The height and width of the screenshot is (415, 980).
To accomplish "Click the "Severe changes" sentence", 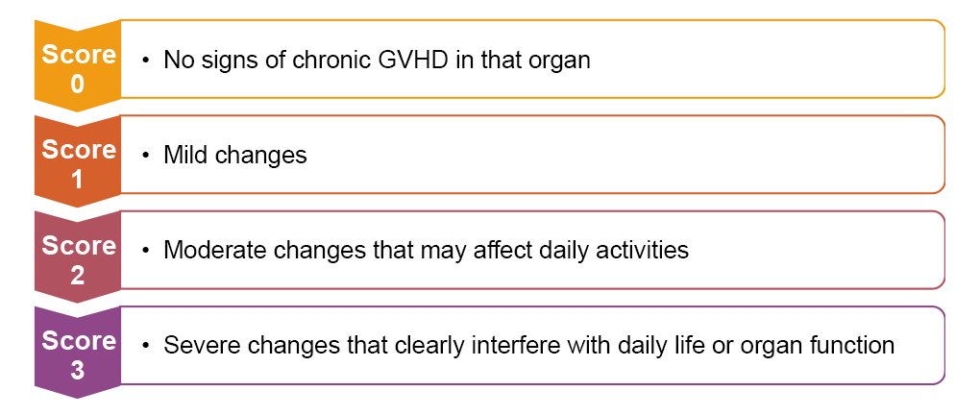I will (x=528, y=345).
